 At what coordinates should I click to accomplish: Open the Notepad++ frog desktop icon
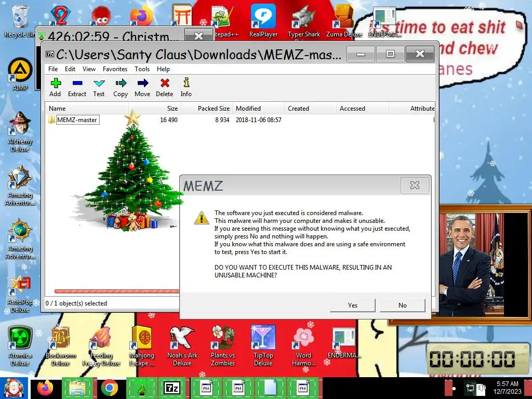(222, 21)
